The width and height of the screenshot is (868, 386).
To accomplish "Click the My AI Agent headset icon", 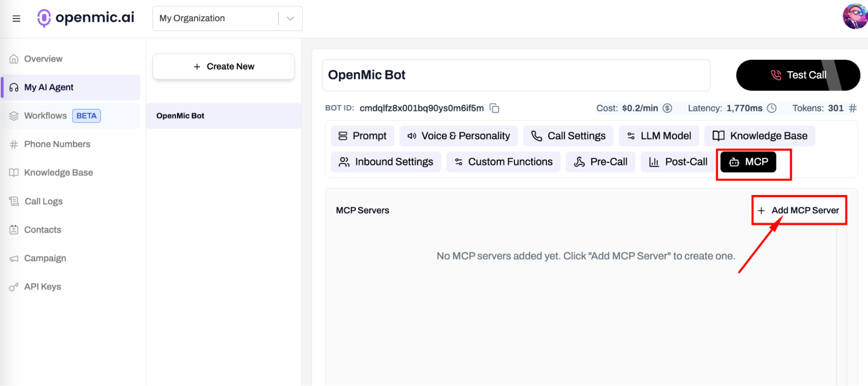I will coord(14,87).
